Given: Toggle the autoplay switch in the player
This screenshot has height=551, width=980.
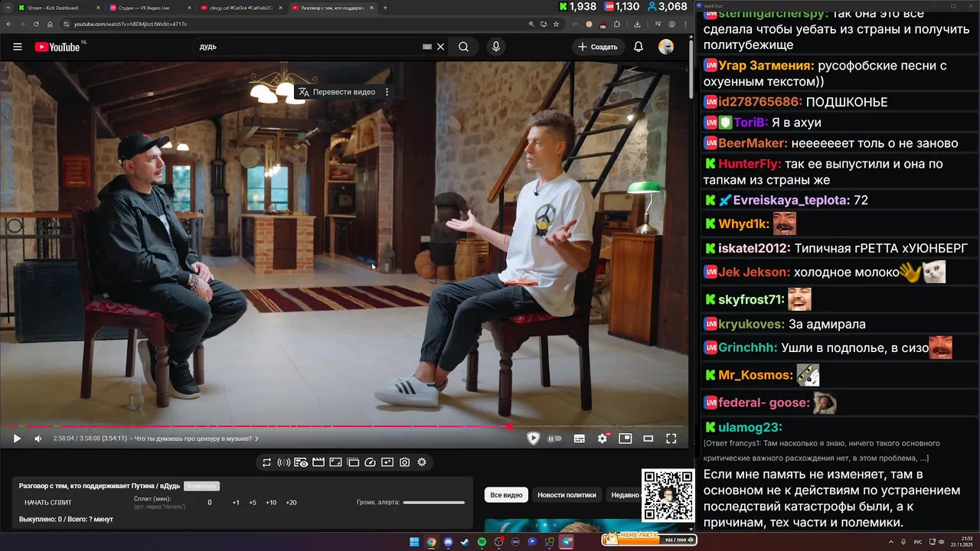Looking at the screenshot, I should pyautogui.click(x=555, y=439).
